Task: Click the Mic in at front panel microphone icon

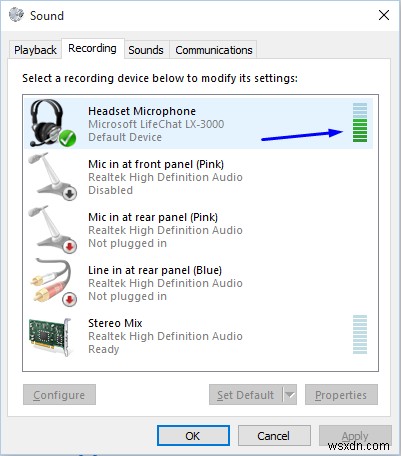Action: (x=53, y=176)
